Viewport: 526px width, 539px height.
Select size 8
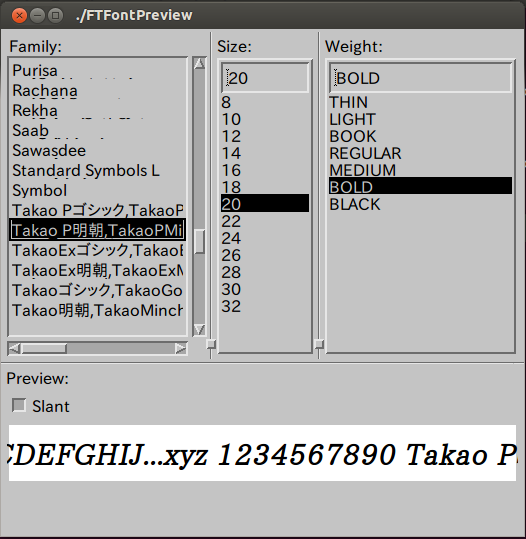pyautogui.click(x=265, y=102)
